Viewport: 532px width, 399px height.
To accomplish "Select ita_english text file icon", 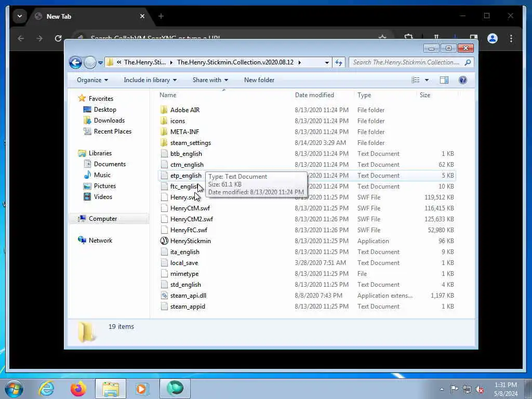I will click(164, 252).
